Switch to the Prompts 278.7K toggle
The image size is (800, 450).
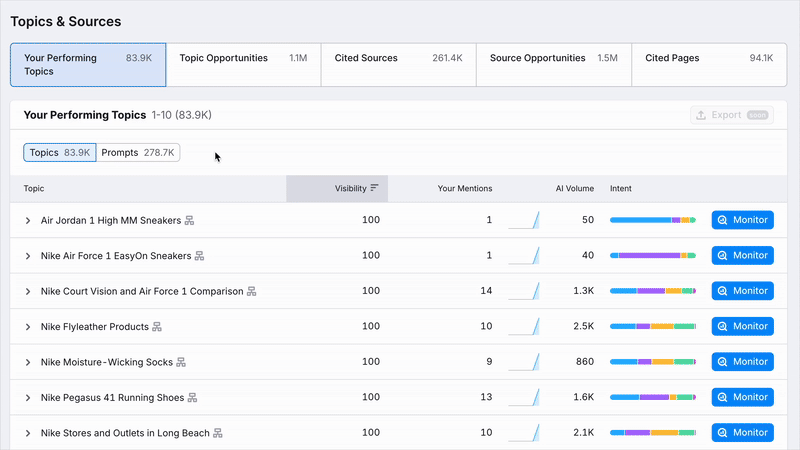pos(138,153)
